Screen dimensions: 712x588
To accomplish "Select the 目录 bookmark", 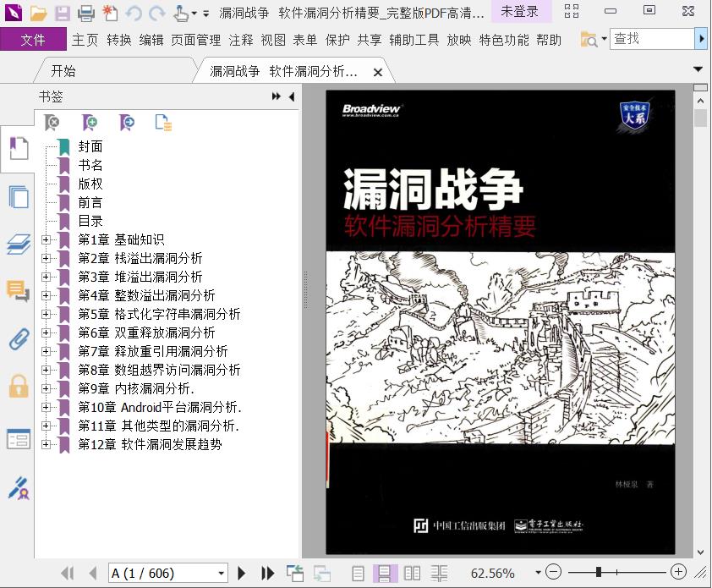I will 90,221.
